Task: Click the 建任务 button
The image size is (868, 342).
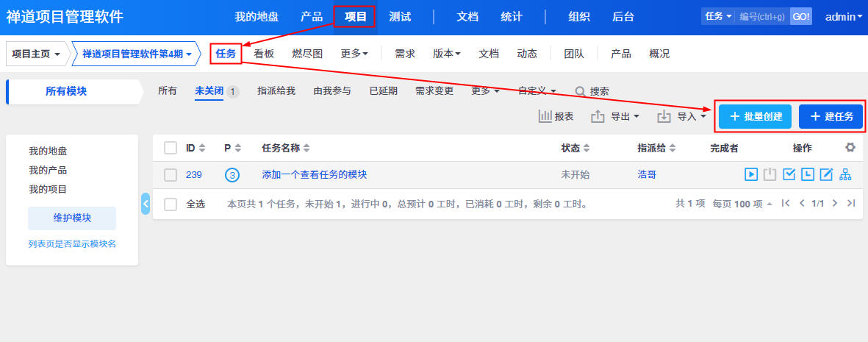Action: 831,116
